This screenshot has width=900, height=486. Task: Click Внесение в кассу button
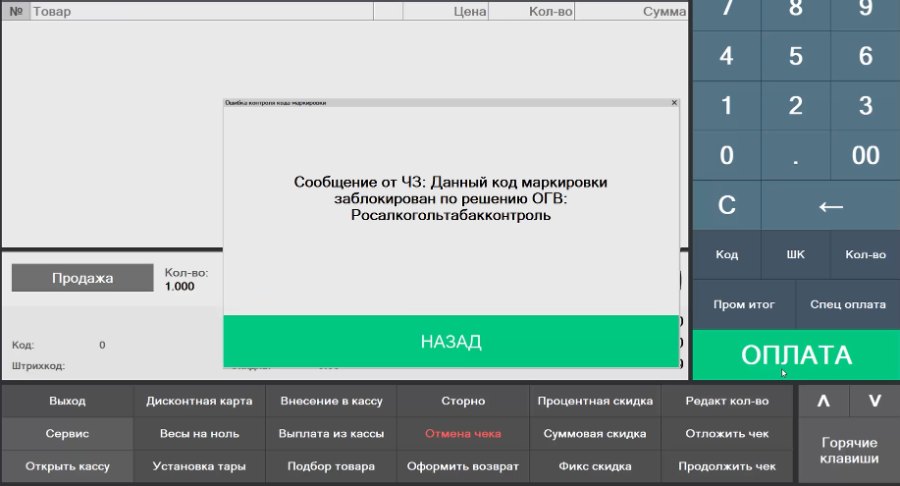tap(331, 401)
